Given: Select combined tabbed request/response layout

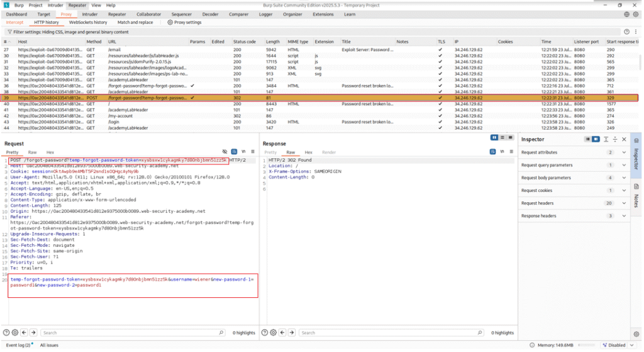Looking at the screenshot, I should tap(511, 138).
